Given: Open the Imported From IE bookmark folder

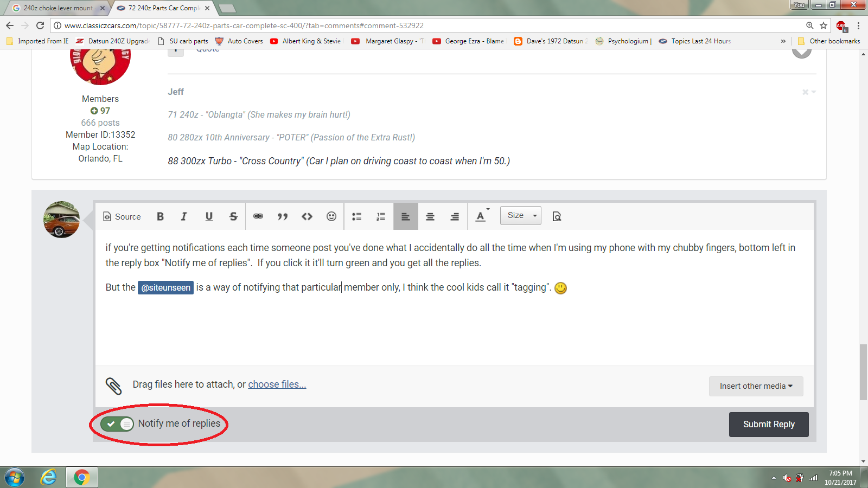Looking at the screenshot, I should [x=37, y=41].
